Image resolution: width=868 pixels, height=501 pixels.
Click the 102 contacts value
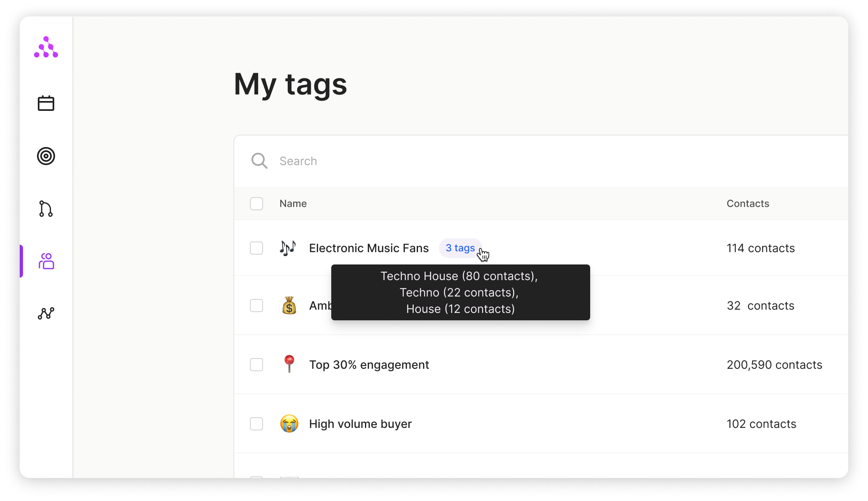[762, 424]
